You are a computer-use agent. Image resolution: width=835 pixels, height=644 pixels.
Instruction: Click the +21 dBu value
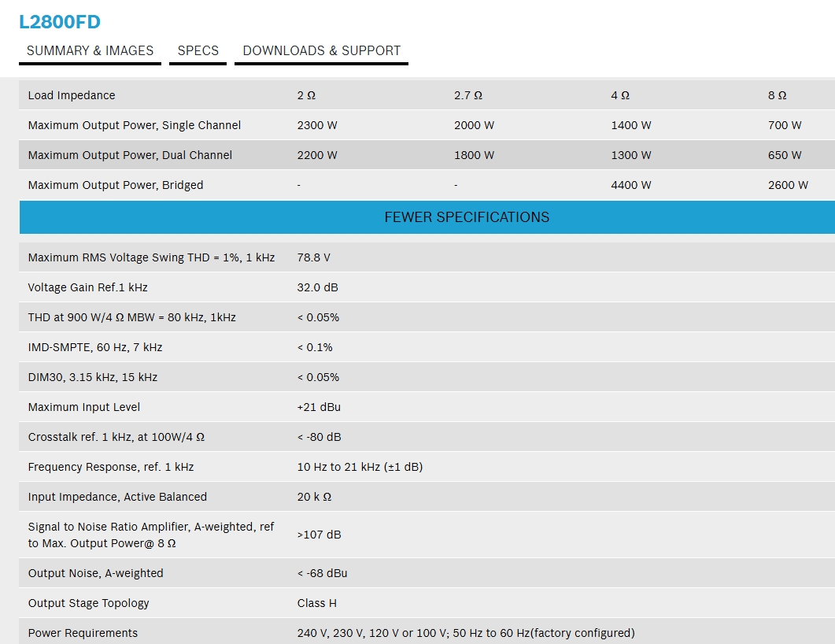[319, 407]
